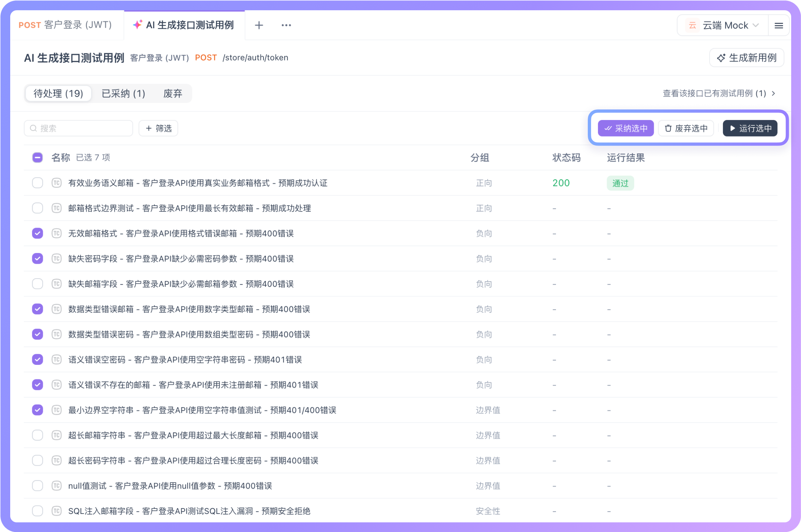
Task: Open the 筛选 filter adder
Action: tap(158, 128)
